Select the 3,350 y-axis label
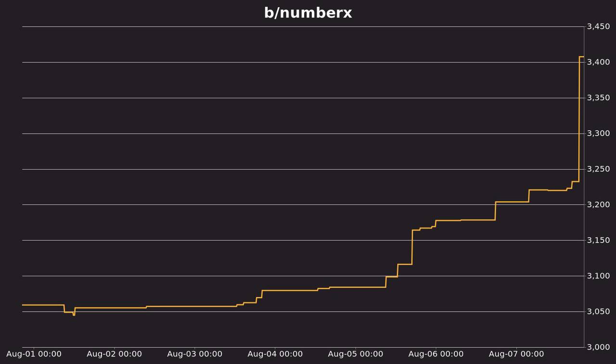 [x=599, y=98]
